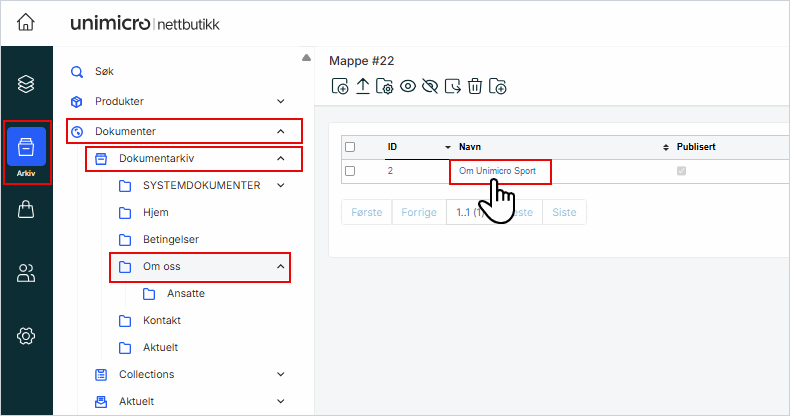Viewport: 790px width, 416px height.
Task: Click the layers stack icon in sidebar
Action: [26, 84]
